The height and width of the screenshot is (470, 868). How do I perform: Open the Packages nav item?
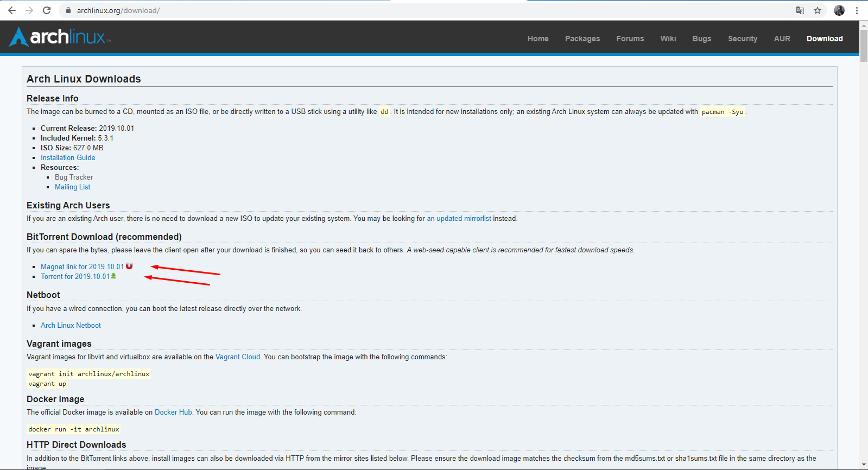[582, 39]
